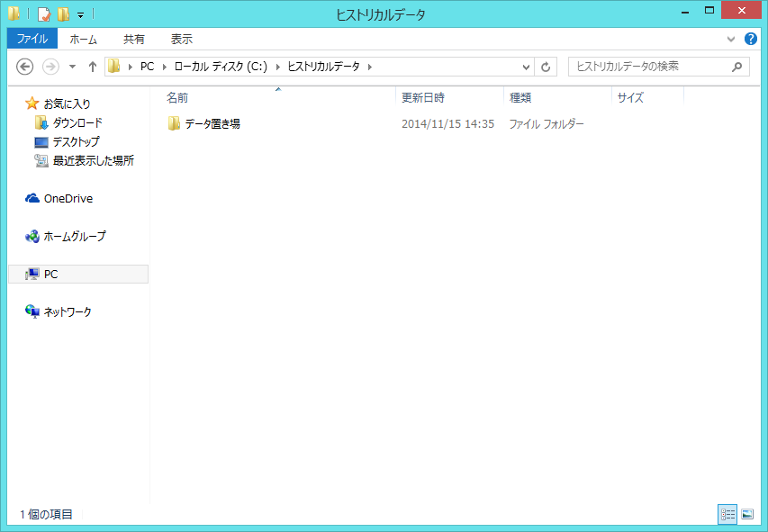The width and height of the screenshot is (768, 532).
Task: Click the Properties icon in quick access toolbar
Action: (43, 14)
